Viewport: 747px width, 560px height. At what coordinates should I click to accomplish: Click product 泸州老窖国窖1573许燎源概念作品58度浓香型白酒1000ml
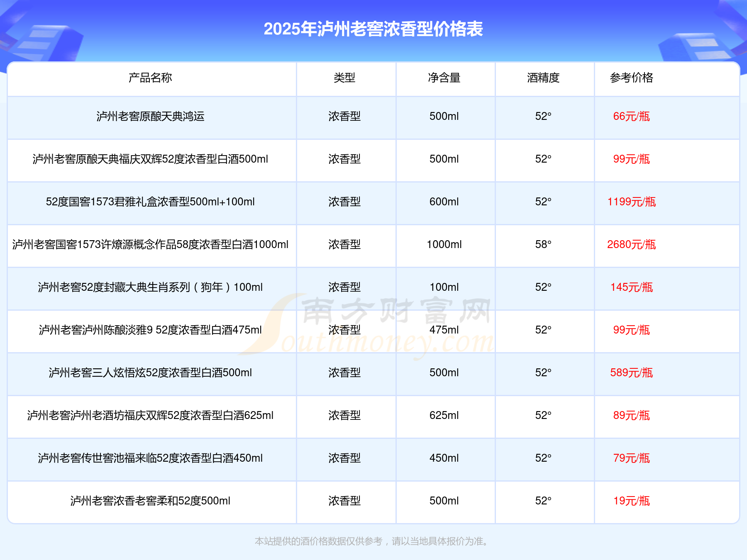pos(150,244)
